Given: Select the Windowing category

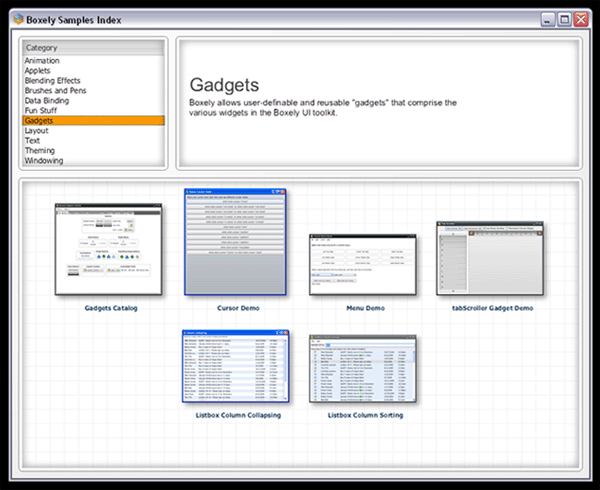Looking at the screenshot, I should (x=94, y=160).
